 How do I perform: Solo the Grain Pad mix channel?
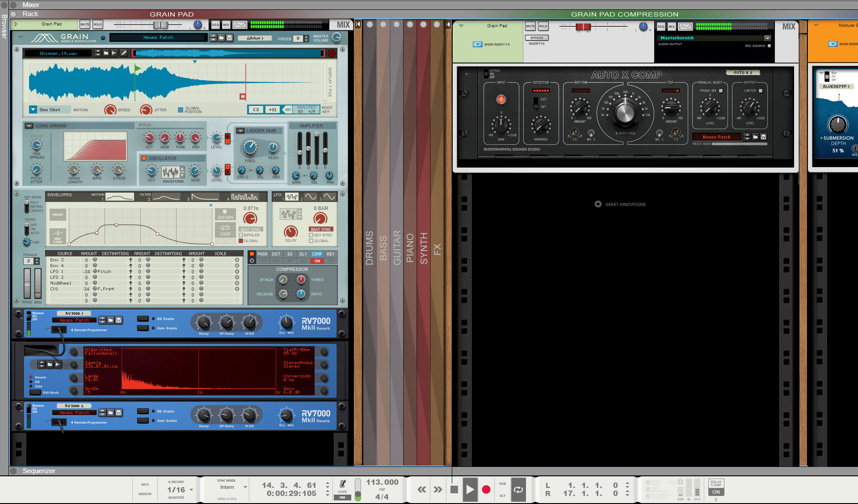97,24
